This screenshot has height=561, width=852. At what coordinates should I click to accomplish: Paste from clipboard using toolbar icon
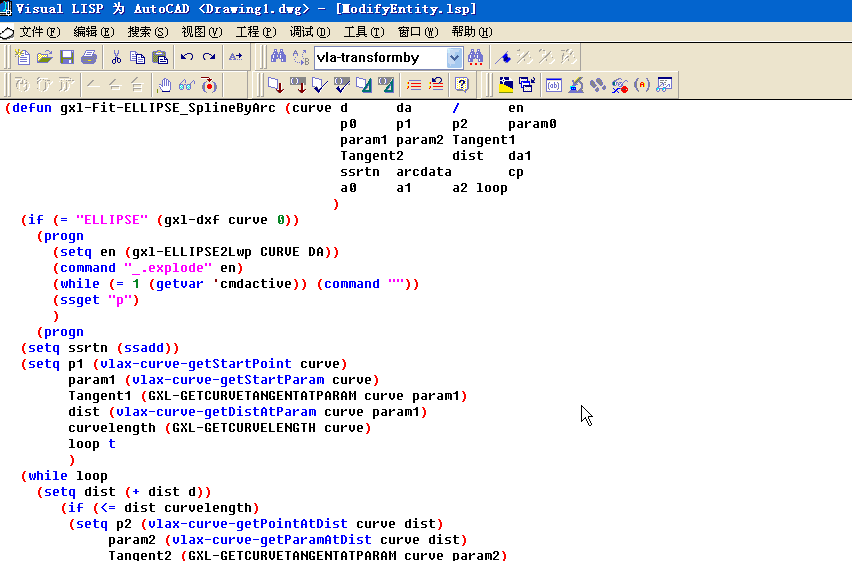160,57
